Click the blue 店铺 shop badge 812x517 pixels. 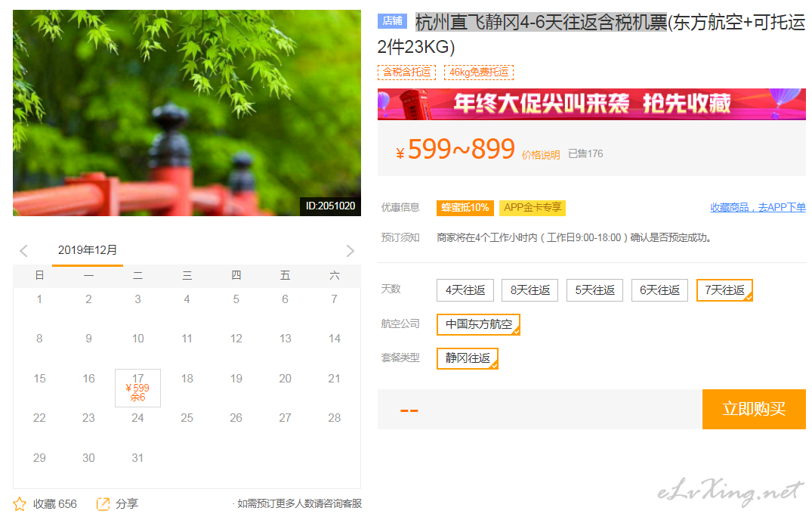coord(392,22)
